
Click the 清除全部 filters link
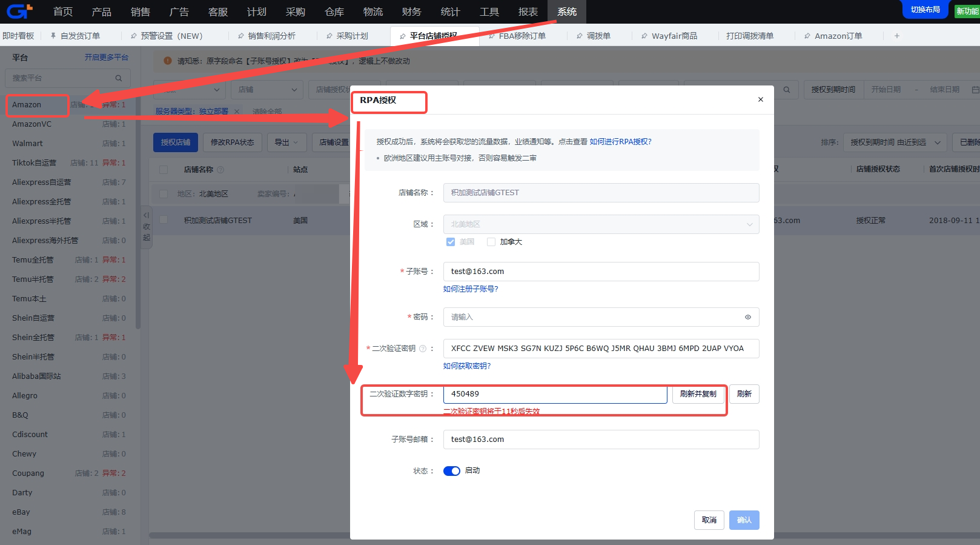[267, 112]
